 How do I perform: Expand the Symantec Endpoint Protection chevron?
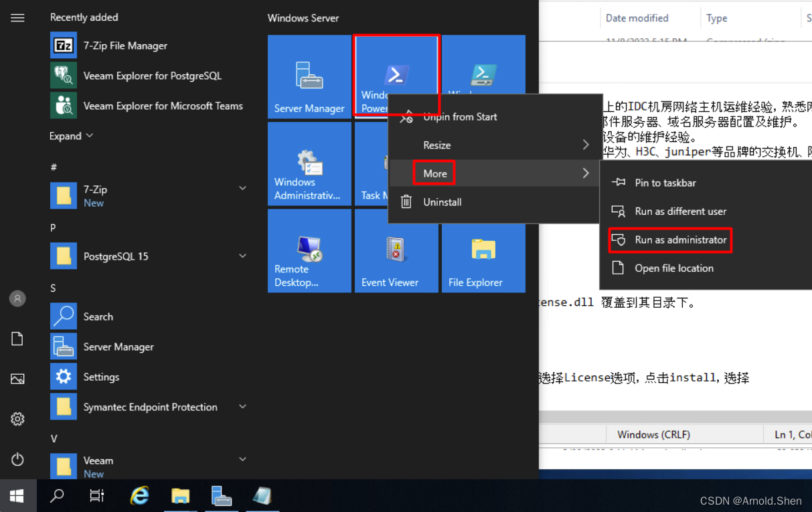242,406
